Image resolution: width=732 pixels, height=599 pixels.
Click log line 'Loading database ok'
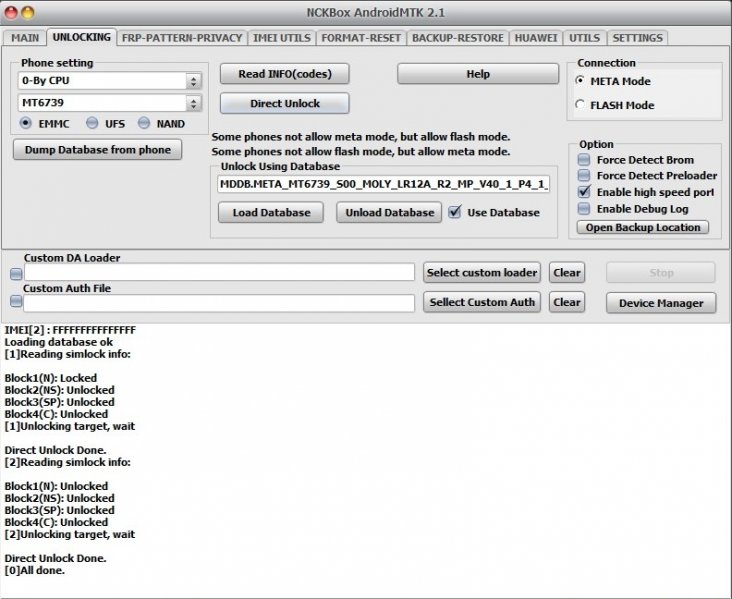click(59, 342)
